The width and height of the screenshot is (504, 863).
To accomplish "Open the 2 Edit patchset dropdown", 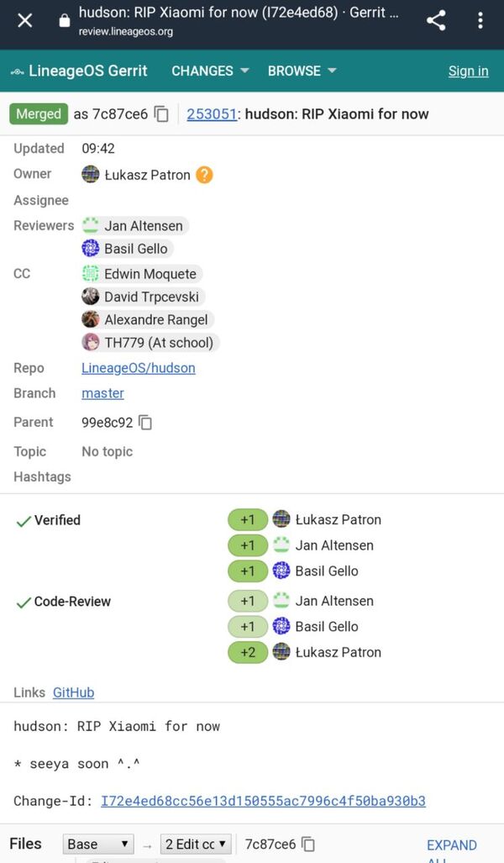I will pyautogui.click(x=197, y=844).
